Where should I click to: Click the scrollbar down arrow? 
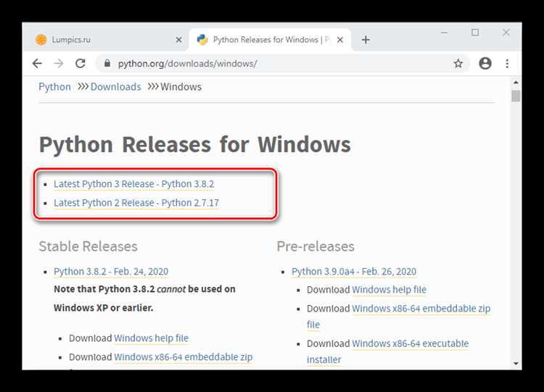click(516, 364)
